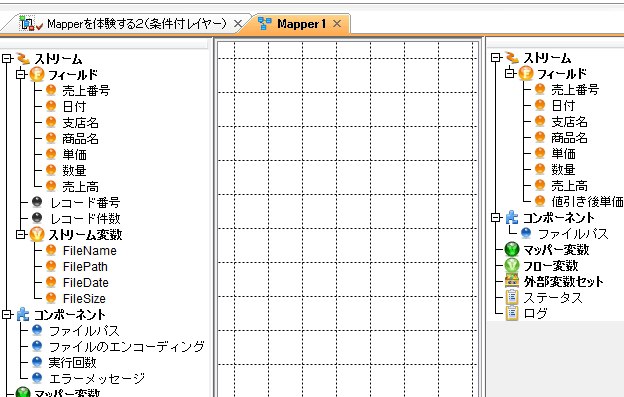Click the right マッパー変数 green icon
Screen dimensions: 624x397
tap(512, 249)
